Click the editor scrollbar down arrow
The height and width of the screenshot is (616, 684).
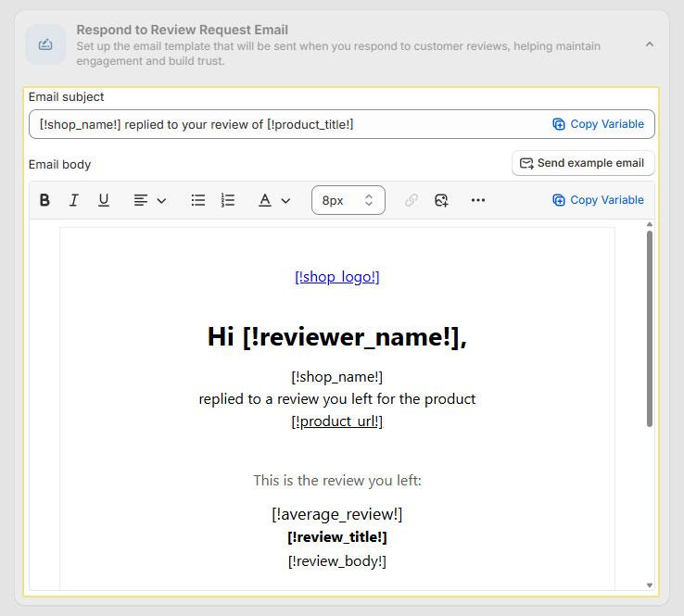(x=650, y=585)
